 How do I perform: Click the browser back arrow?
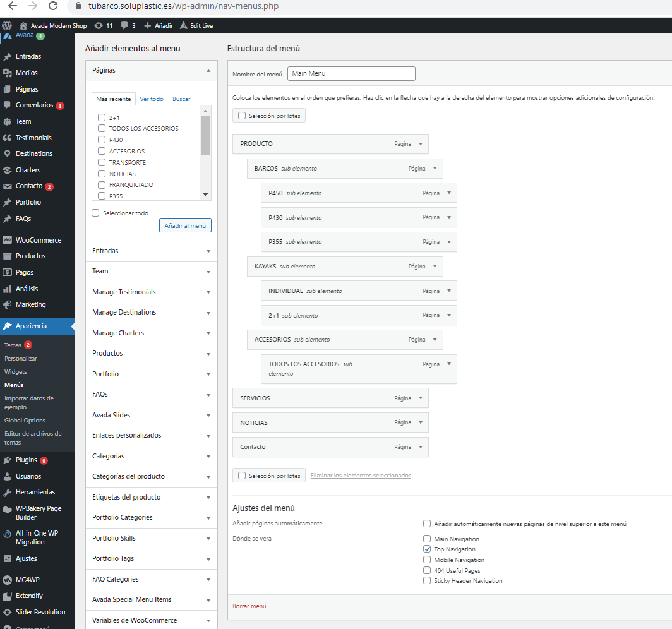pos(13,6)
